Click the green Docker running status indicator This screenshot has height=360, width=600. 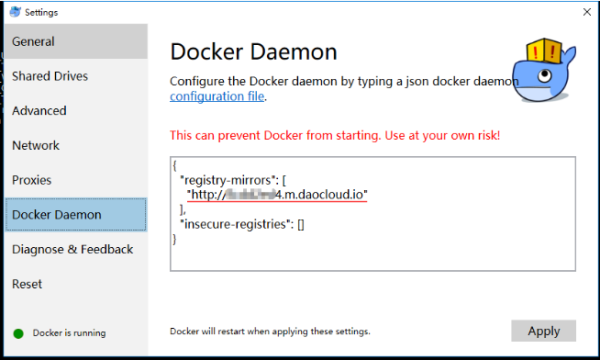coord(18,334)
